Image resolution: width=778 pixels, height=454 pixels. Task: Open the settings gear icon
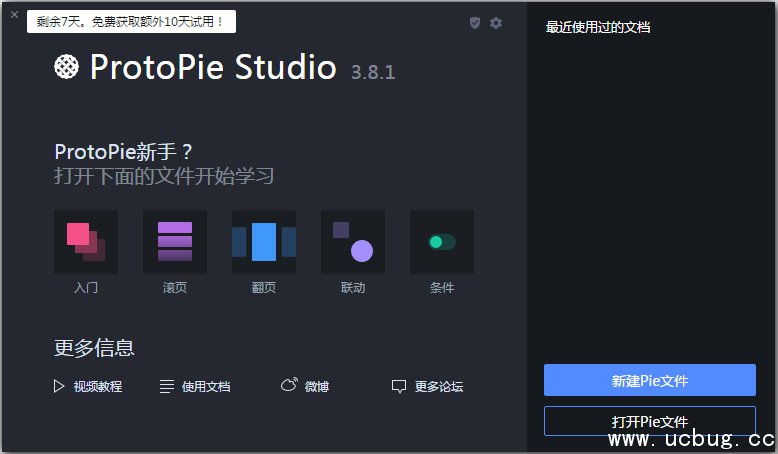point(496,23)
